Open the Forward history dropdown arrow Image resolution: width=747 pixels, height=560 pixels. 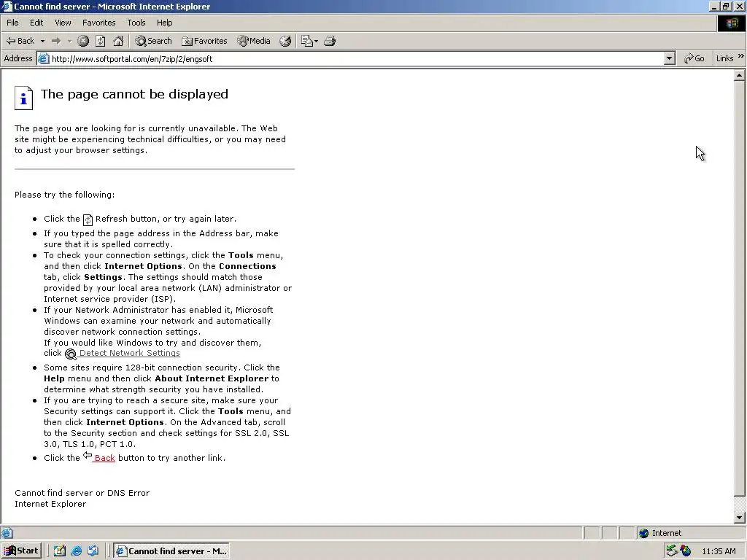click(x=69, y=41)
